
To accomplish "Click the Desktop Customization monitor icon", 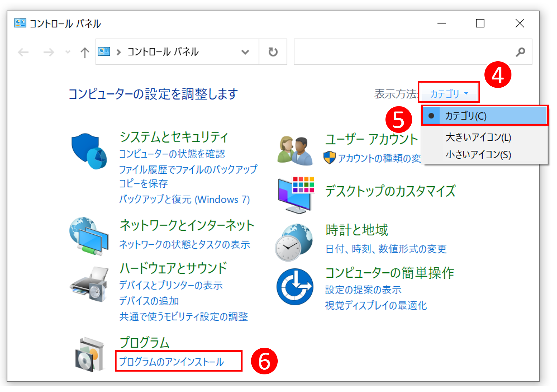I will (296, 195).
